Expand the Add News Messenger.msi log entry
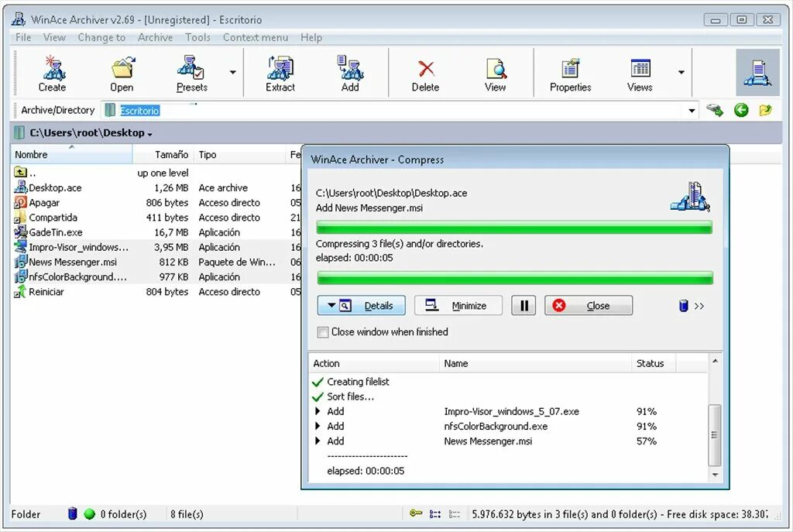 pos(318,441)
